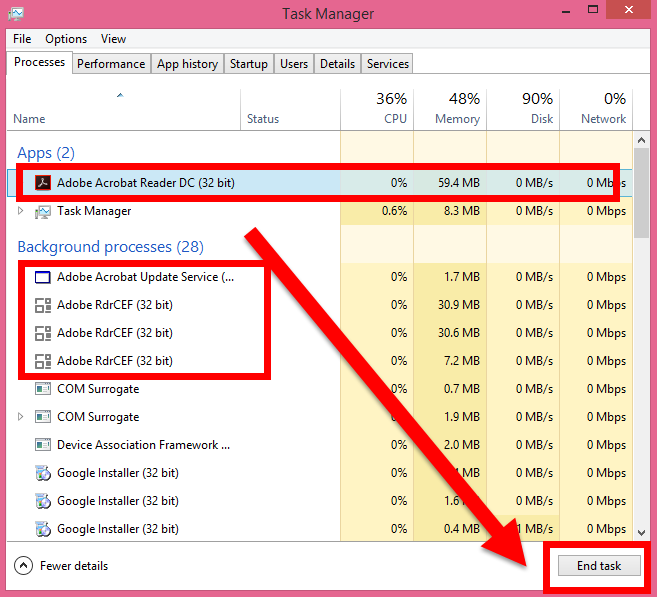
Task: Select Adobe RdrCEF using 30.6 MB
Action: (319, 333)
